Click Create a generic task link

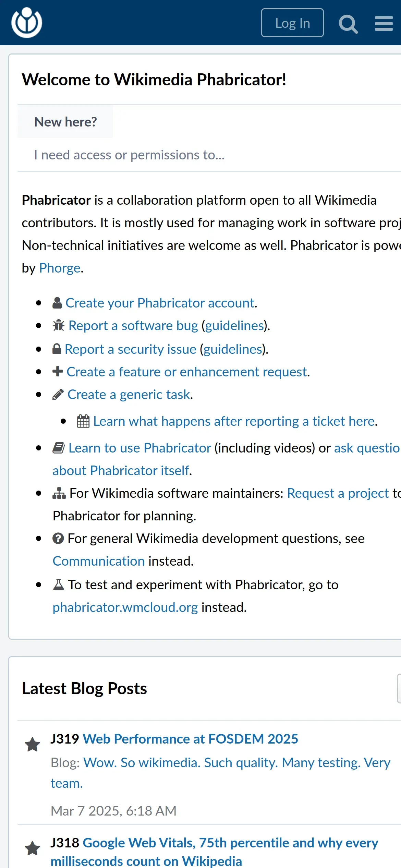(x=129, y=395)
